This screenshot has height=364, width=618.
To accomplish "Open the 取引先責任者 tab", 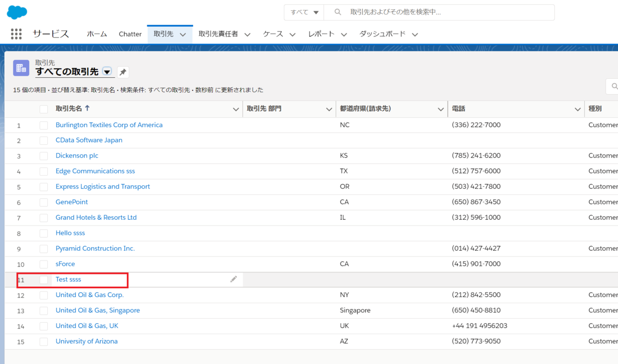I will (218, 34).
